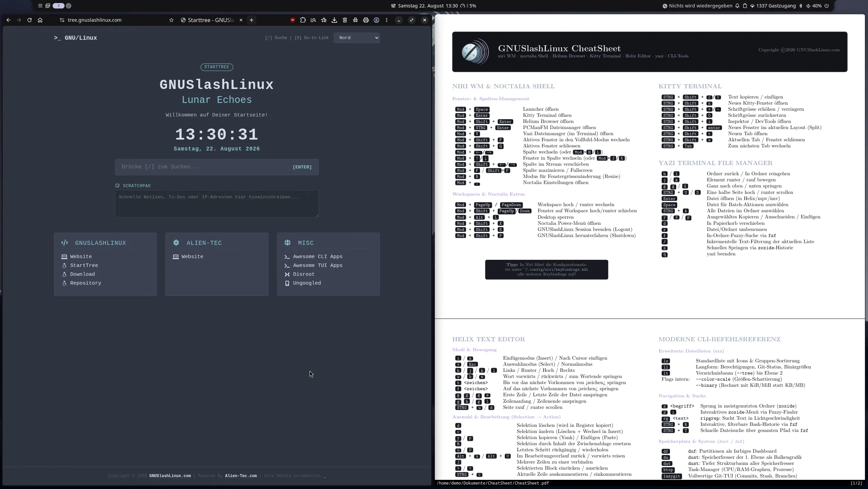Click 'GNUSlashLinux CheatSheet' title in PDF
This screenshot has height=489, width=868.
pyautogui.click(x=559, y=48)
